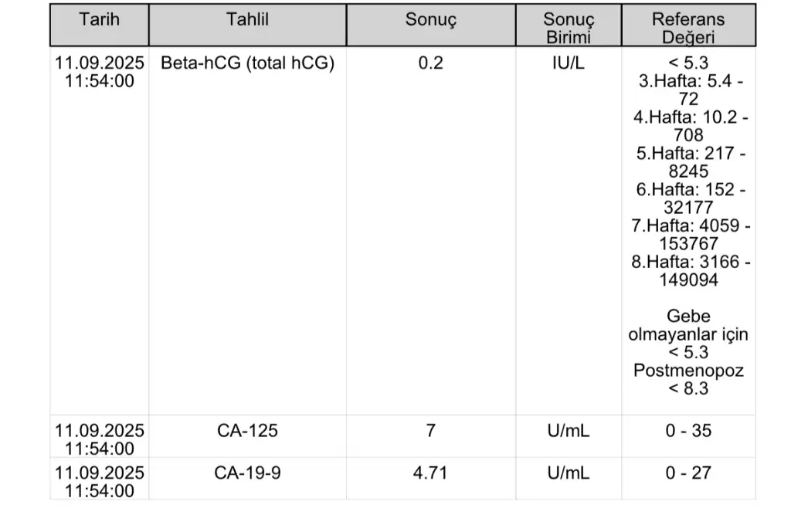Click the Beta-hCG result value 0.2
The width and height of the screenshot is (791, 532).
(430, 64)
